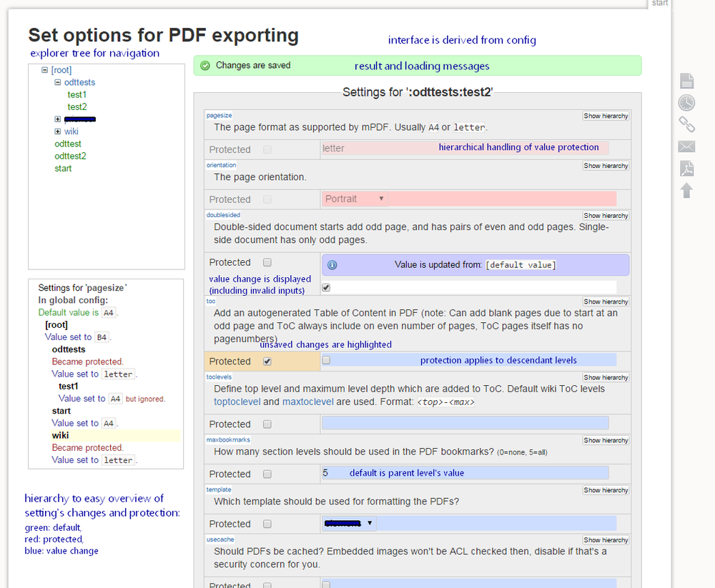Uncheck Protected checkbox for toc
This screenshot has height=588, width=715.
click(267, 361)
